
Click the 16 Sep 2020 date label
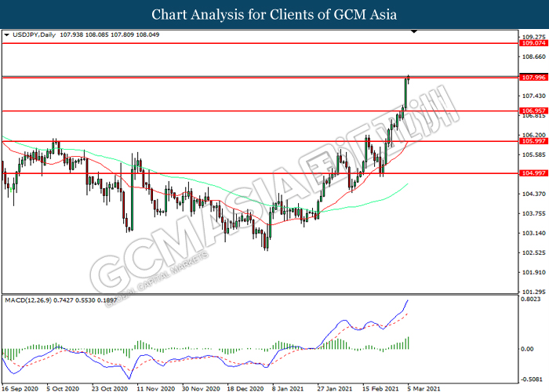20,389
